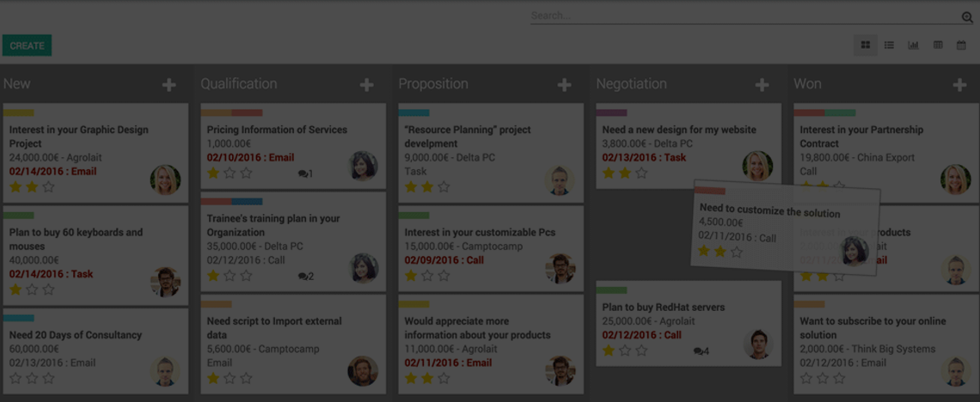Open the graph view icon

[913, 45]
